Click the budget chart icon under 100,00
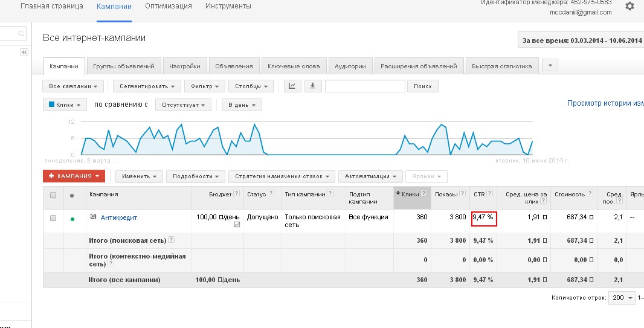This screenshot has width=644, height=328. point(237,225)
